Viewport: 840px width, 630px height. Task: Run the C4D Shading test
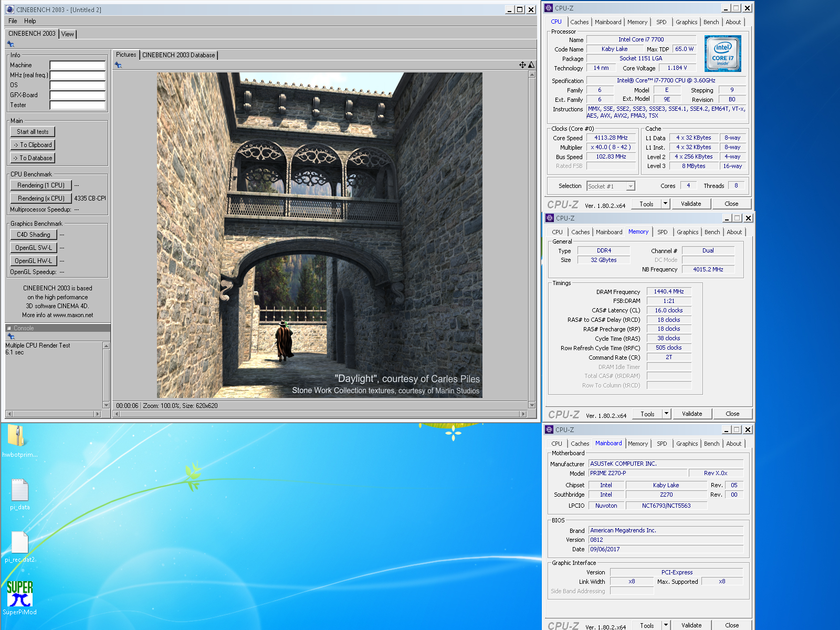click(34, 235)
